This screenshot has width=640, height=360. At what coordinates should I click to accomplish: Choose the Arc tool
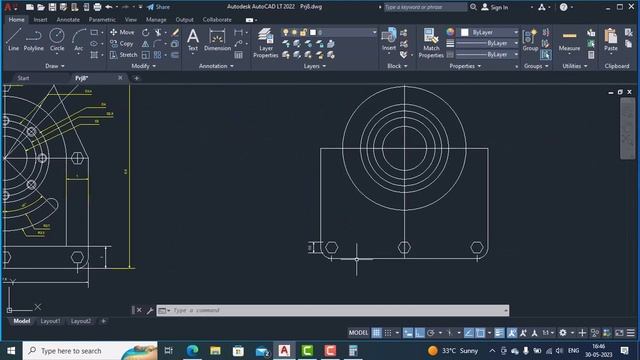coord(78,40)
